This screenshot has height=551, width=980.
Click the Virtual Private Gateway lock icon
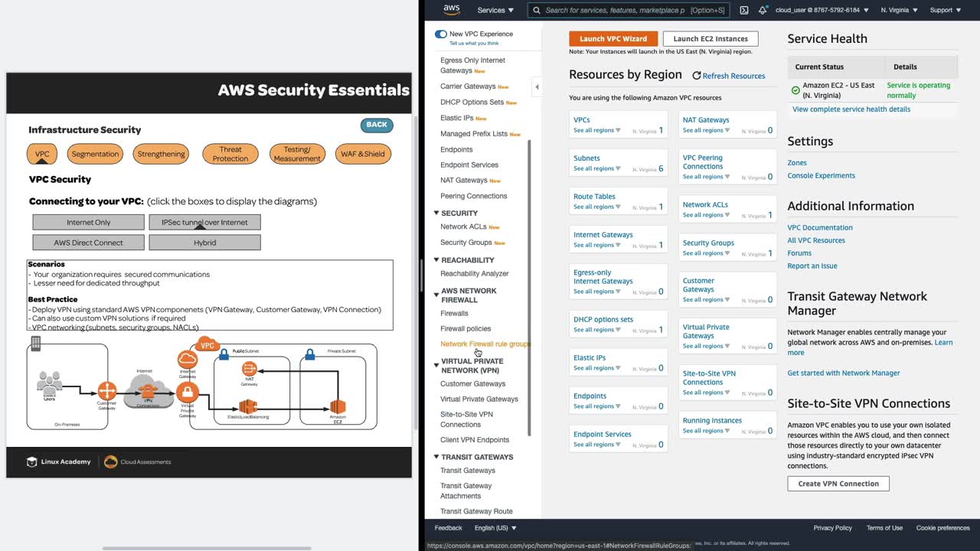coord(188,393)
